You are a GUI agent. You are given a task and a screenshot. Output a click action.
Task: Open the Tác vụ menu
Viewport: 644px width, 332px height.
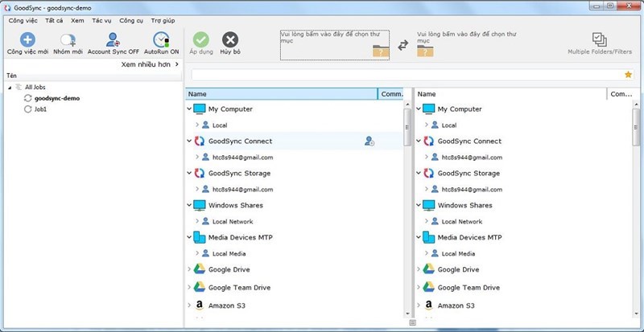pyautogui.click(x=101, y=21)
